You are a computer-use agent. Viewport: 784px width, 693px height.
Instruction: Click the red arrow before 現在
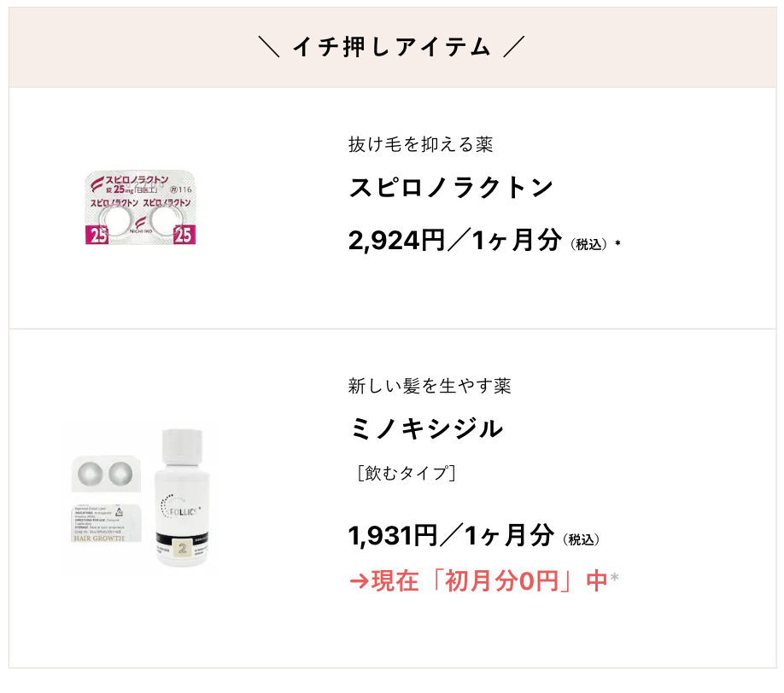(x=359, y=581)
